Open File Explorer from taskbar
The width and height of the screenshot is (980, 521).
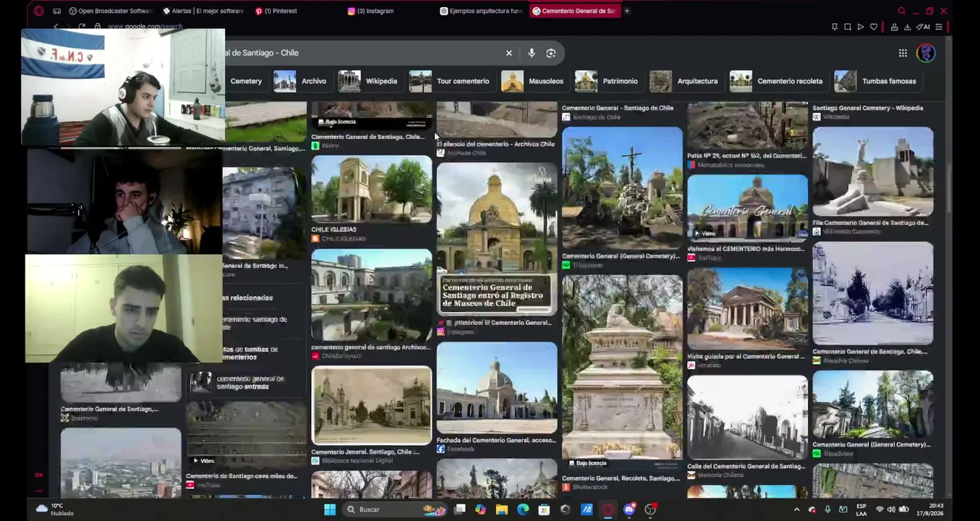501,509
